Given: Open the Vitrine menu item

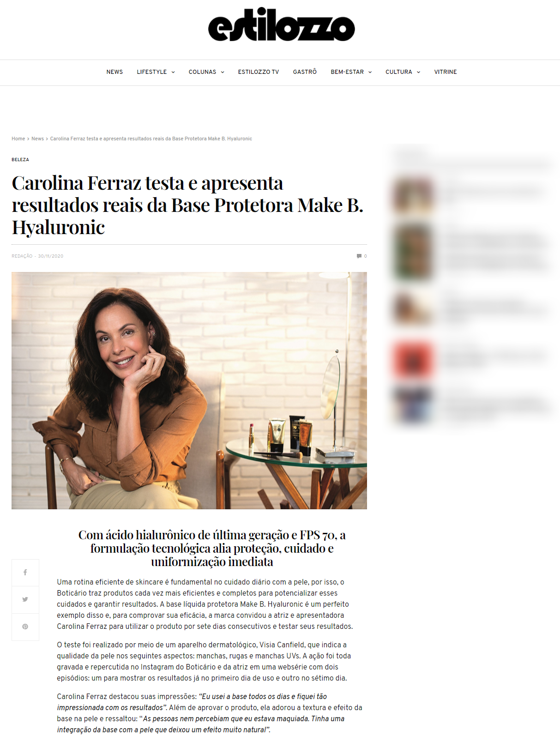Looking at the screenshot, I should tap(446, 72).
